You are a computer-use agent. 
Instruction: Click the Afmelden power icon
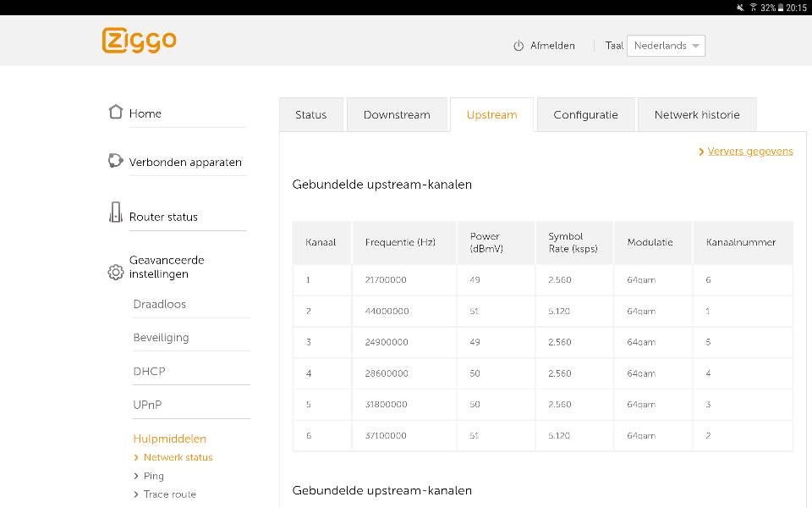tap(518, 46)
